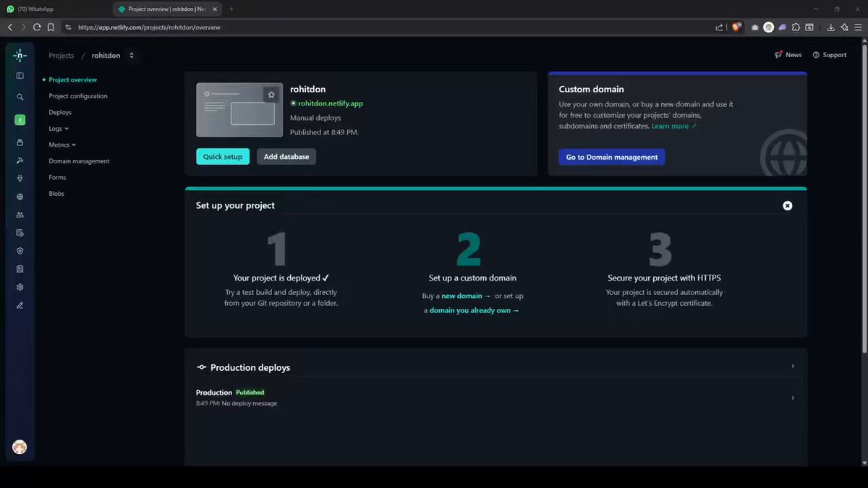Open a new browser tab

pyautogui.click(x=231, y=9)
